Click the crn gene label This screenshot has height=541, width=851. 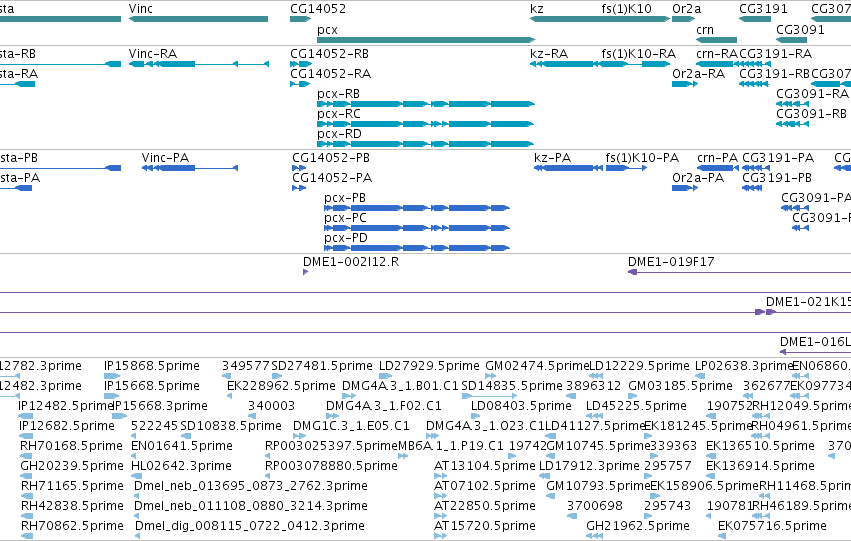tap(705, 30)
